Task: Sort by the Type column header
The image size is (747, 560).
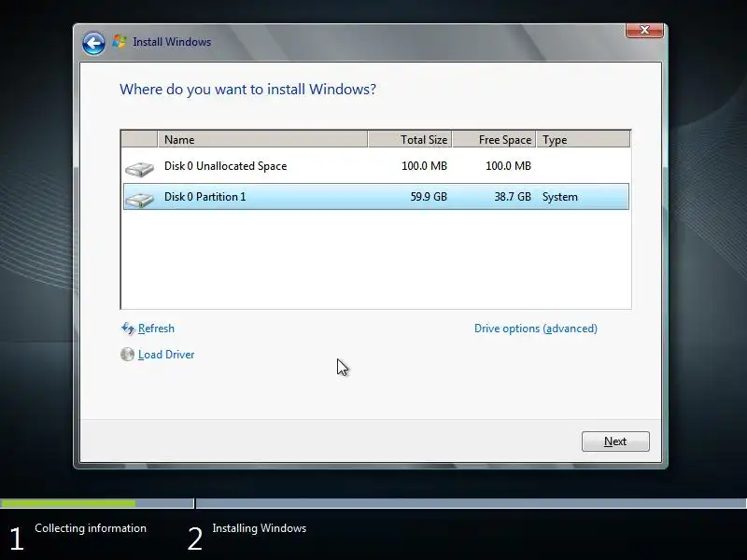Action: (x=583, y=139)
